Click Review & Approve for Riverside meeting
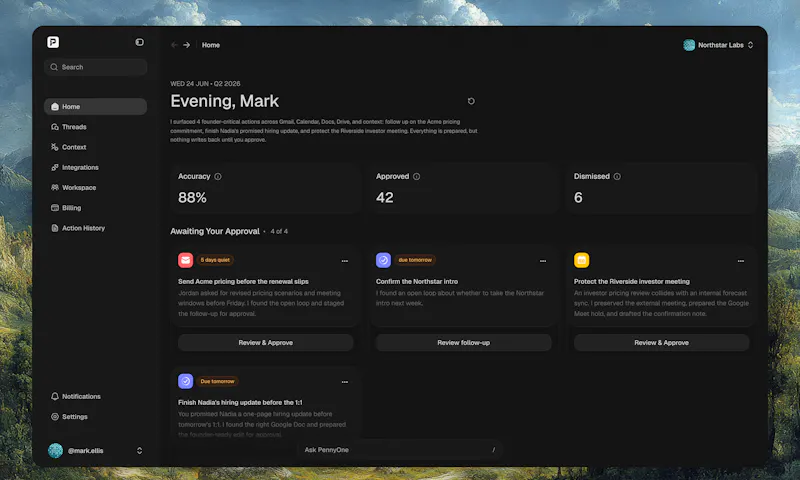Screen dimensions: 800x480 661,343
